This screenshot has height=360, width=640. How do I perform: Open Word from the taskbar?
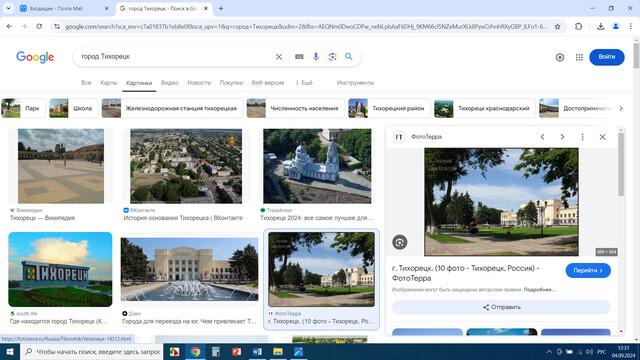tap(257, 351)
